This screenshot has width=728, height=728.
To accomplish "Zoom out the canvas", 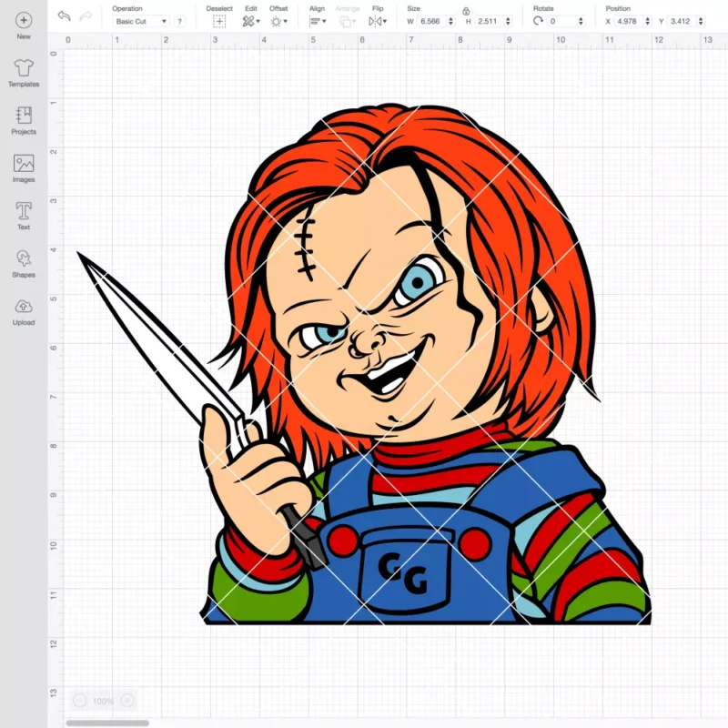I will 80,700.
